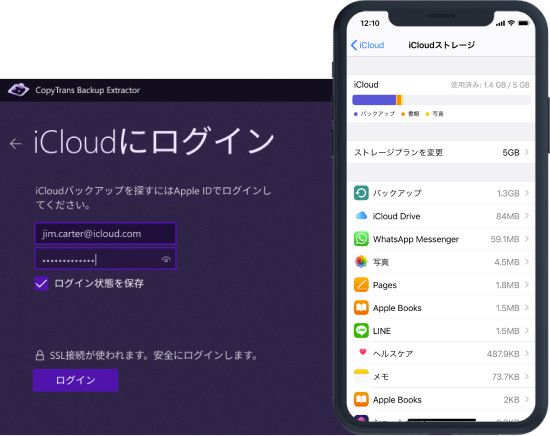Tap the purple バックアップ legend dot
Viewport: 550px width, 436px height.
(356, 114)
